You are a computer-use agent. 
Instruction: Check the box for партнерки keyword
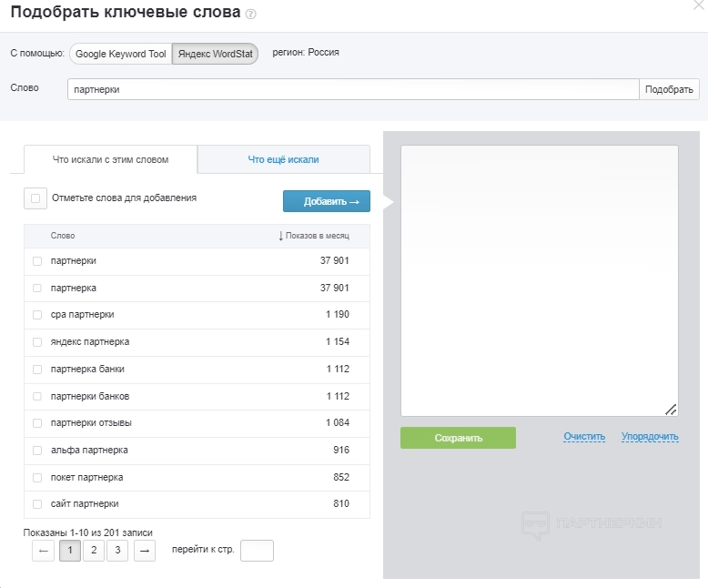37,261
